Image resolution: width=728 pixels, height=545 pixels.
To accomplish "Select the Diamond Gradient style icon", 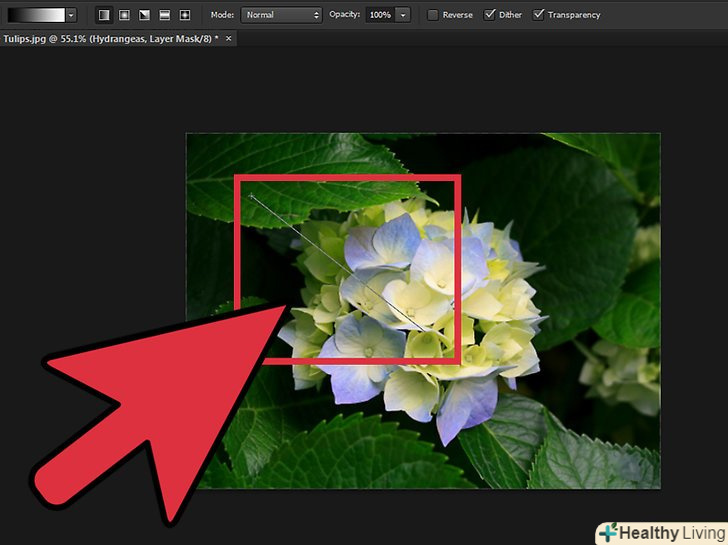I will tap(184, 15).
